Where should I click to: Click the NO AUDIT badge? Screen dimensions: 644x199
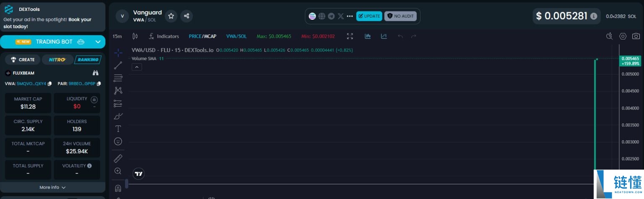coord(401,16)
